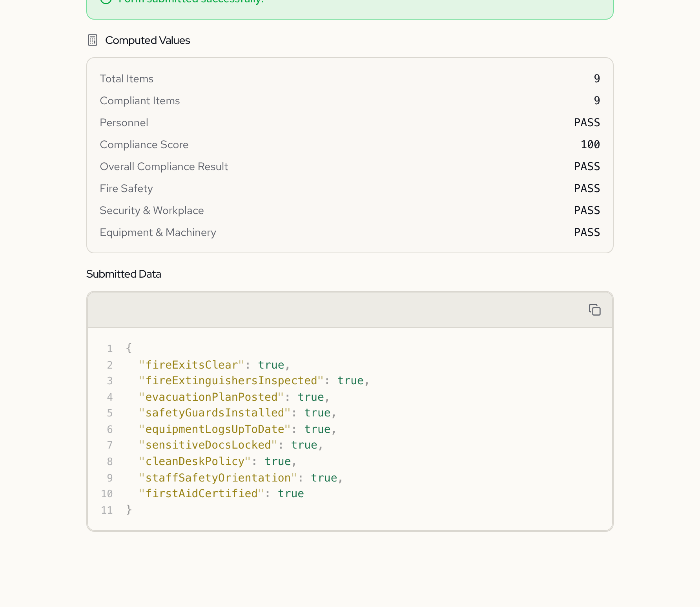The height and width of the screenshot is (607, 700).
Task: Click the copy icon in the code block header
Action: pos(594,310)
